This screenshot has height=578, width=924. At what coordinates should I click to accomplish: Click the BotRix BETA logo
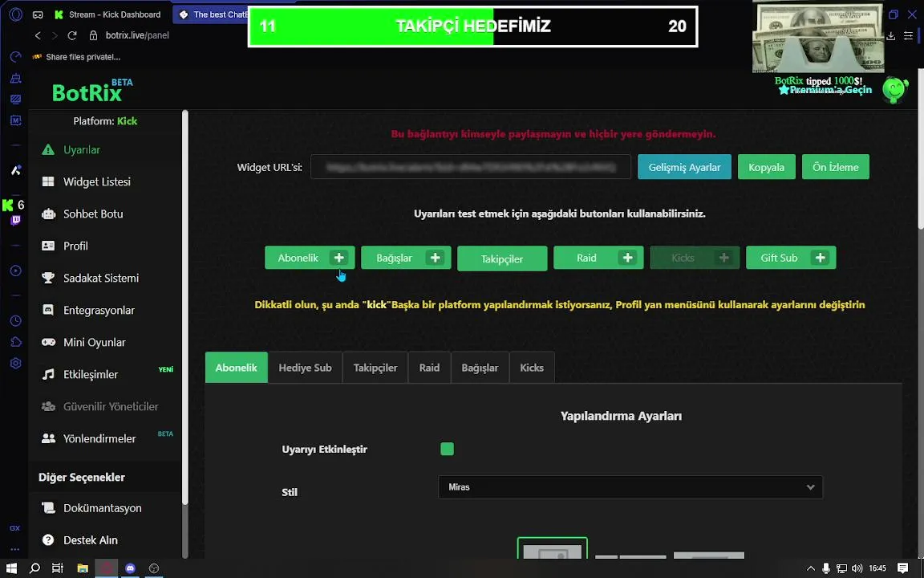[92, 91]
